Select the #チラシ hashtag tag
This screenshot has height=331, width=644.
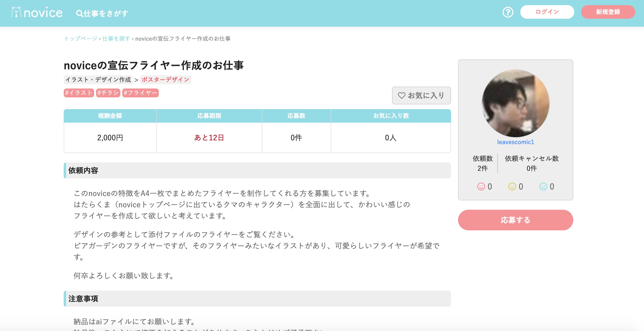point(108,93)
